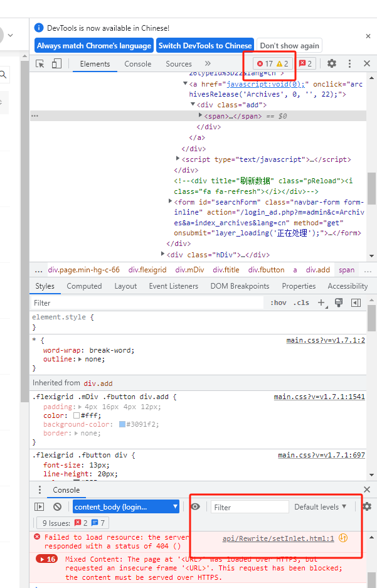Select div.ftitle in the breadcrumb
The image size is (377, 588).
click(226, 270)
